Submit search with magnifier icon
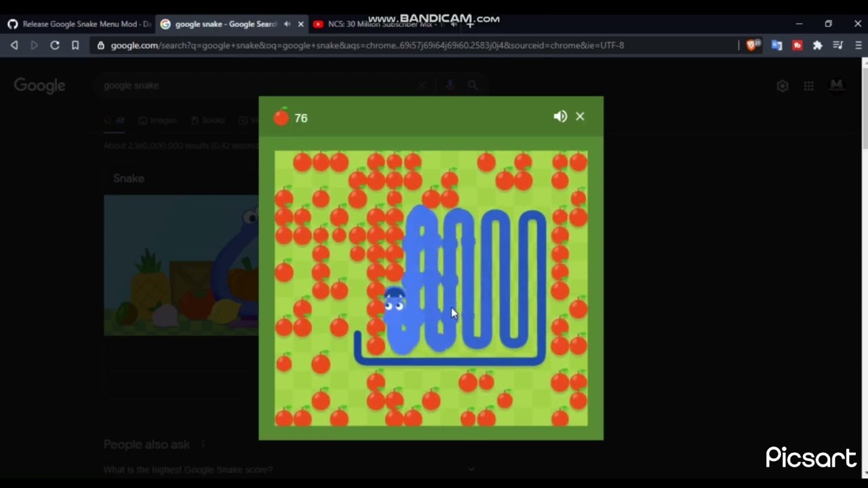Image resolution: width=868 pixels, height=488 pixels. coord(473,85)
